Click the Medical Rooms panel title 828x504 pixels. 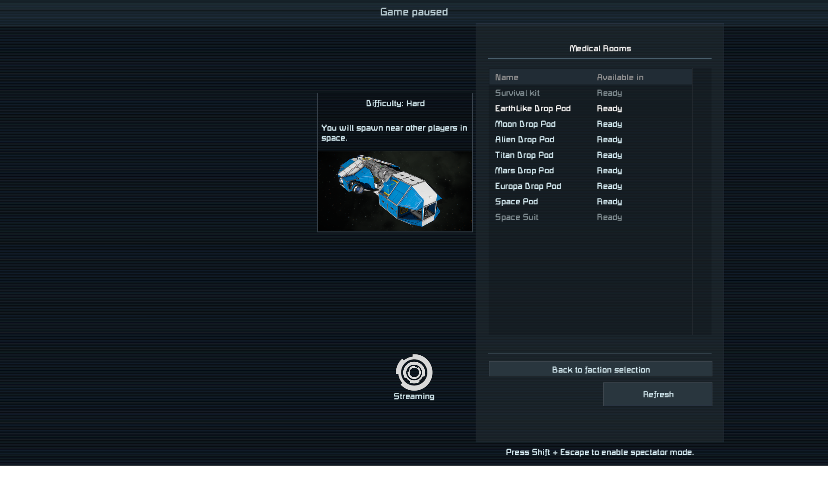pyautogui.click(x=600, y=49)
